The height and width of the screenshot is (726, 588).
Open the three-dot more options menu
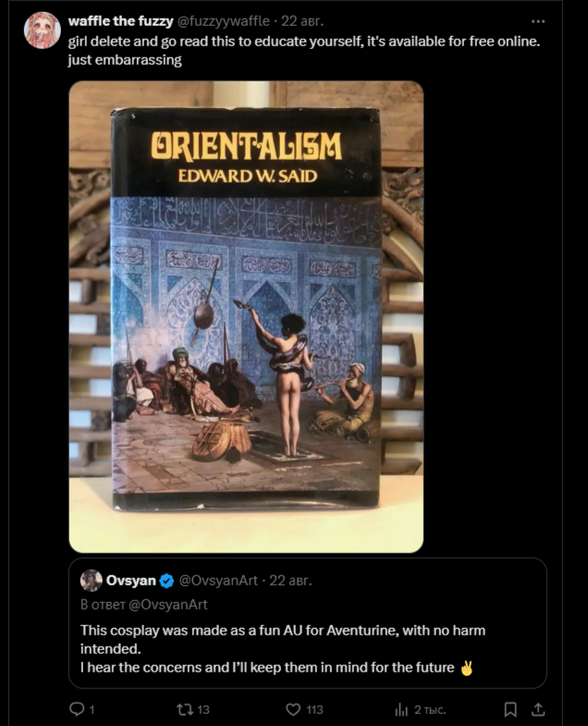537,21
